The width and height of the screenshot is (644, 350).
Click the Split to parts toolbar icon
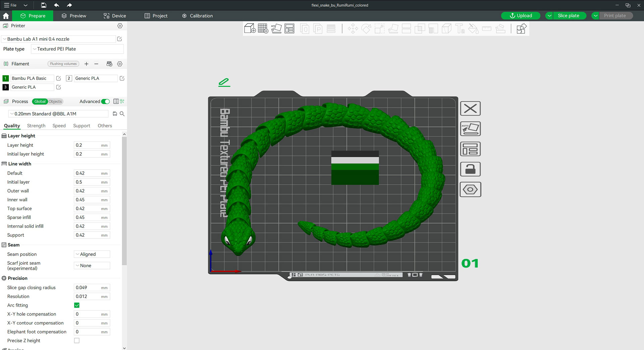(x=318, y=29)
